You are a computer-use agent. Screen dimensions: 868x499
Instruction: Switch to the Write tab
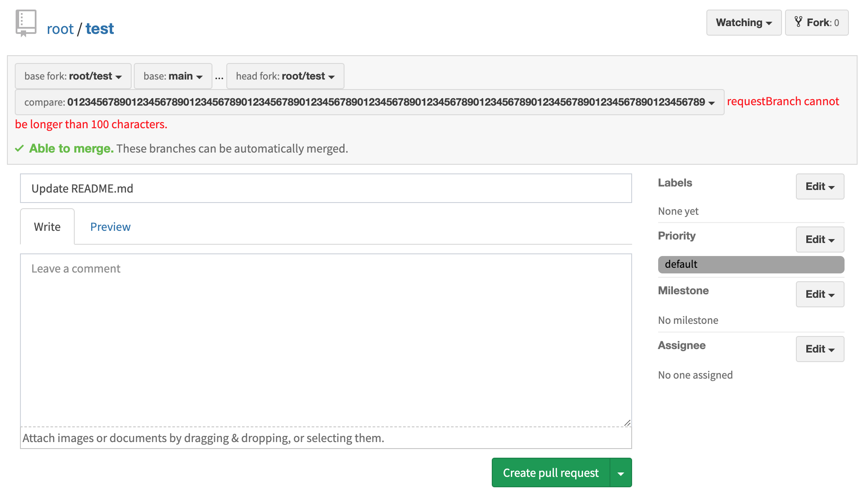pos(47,227)
